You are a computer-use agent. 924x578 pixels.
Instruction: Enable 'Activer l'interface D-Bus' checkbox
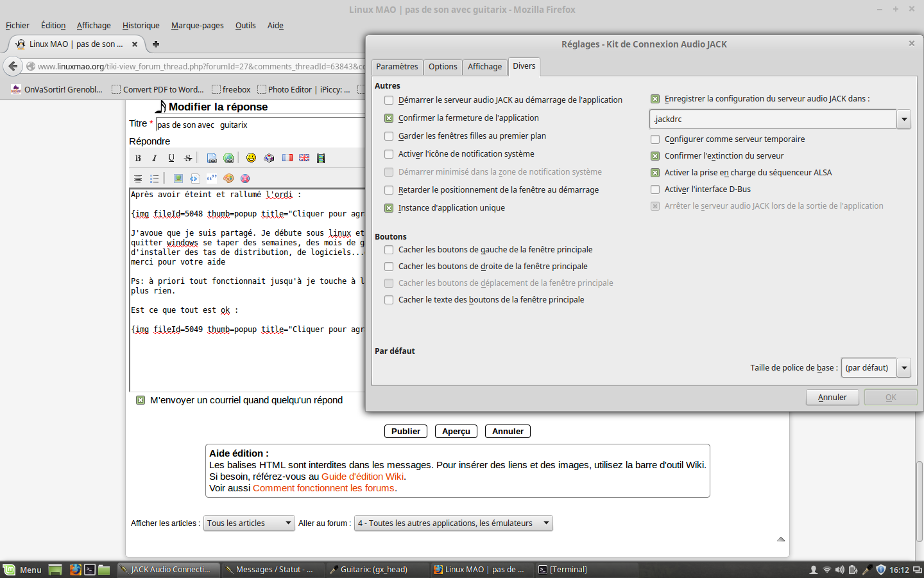coord(655,189)
